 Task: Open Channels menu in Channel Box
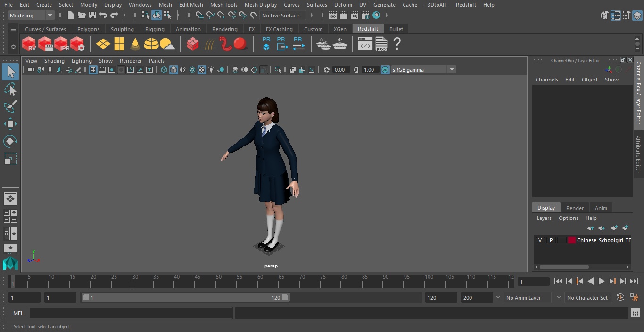[x=546, y=80]
